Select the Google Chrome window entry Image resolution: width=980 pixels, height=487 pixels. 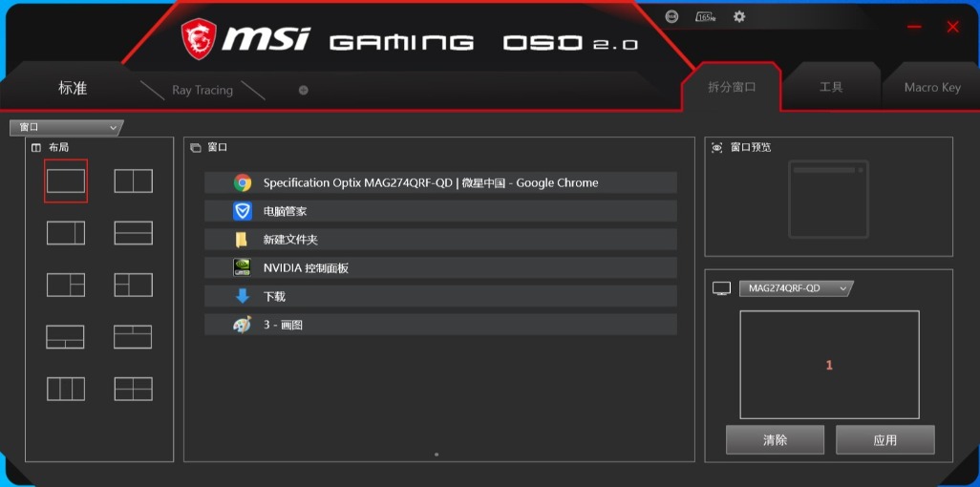440,182
